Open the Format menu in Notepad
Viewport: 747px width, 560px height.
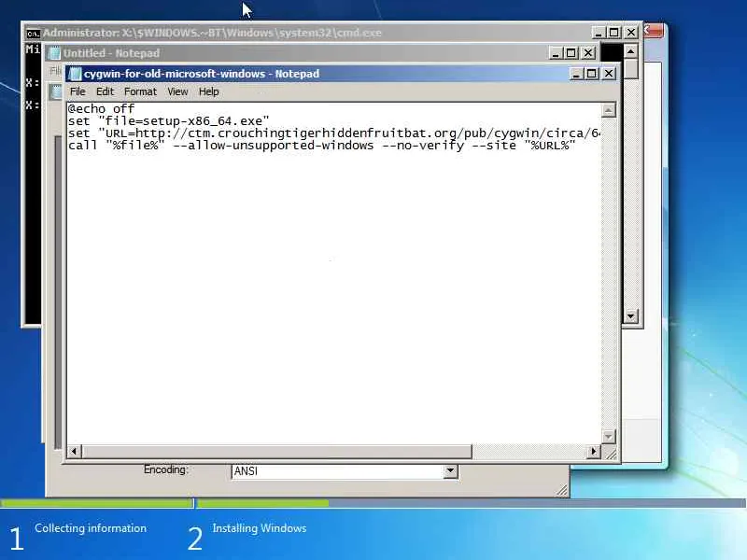coord(140,91)
